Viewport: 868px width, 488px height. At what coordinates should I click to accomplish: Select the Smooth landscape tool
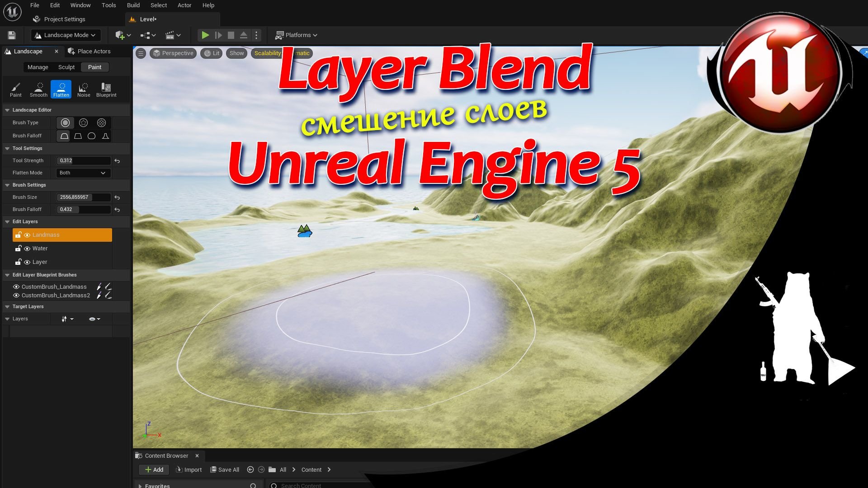tap(38, 89)
